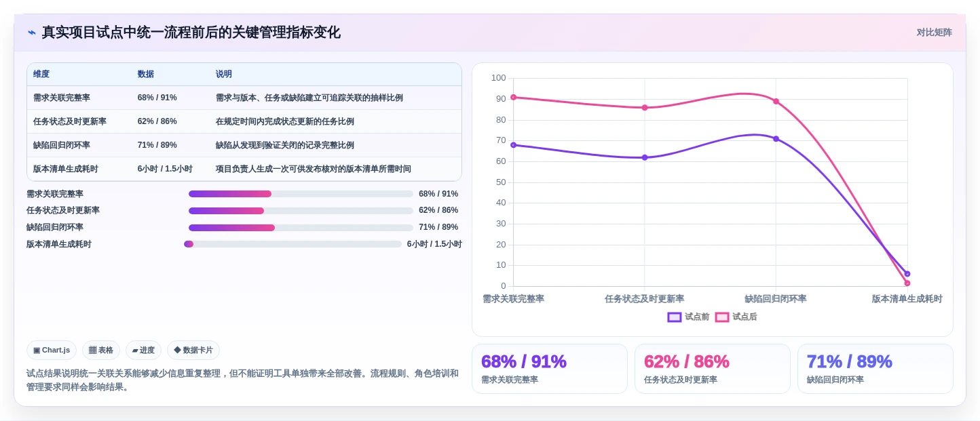
Task: Click the 71% / 89% table cell
Action: point(157,145)
